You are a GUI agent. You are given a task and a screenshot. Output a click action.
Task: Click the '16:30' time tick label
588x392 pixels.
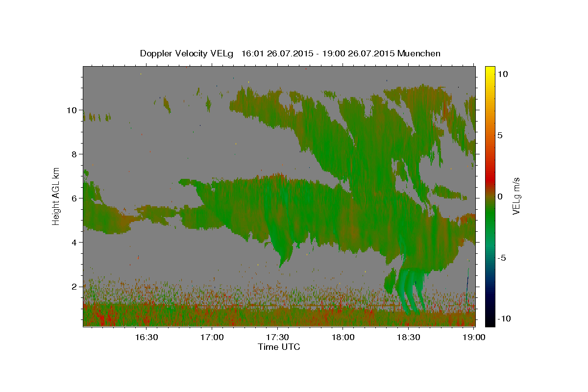coord(146,337)
